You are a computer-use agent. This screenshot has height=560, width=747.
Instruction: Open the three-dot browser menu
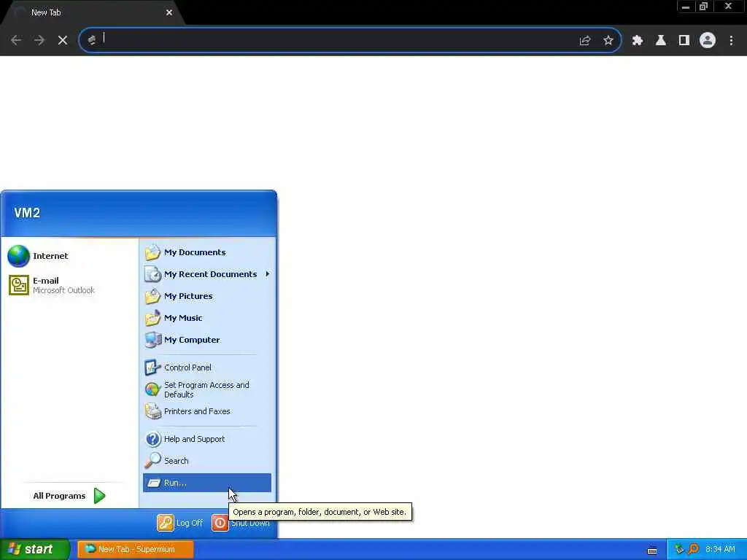pos(731,41)
